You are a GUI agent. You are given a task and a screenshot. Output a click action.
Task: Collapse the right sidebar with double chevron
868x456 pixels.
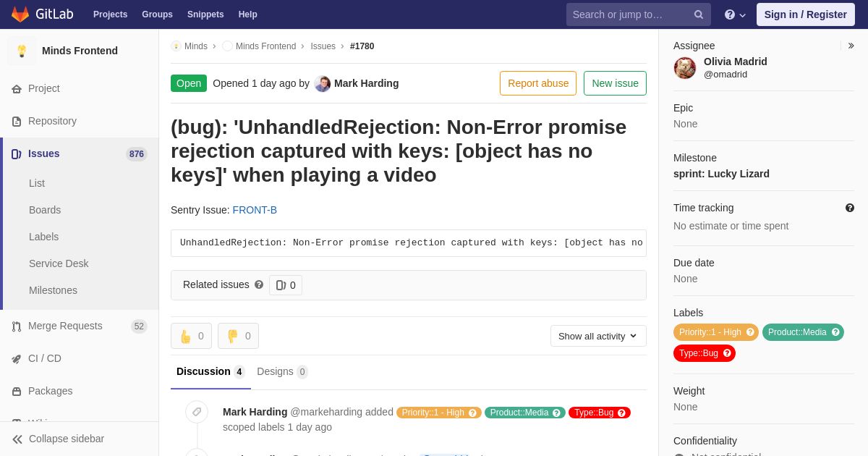pos(851,46)
